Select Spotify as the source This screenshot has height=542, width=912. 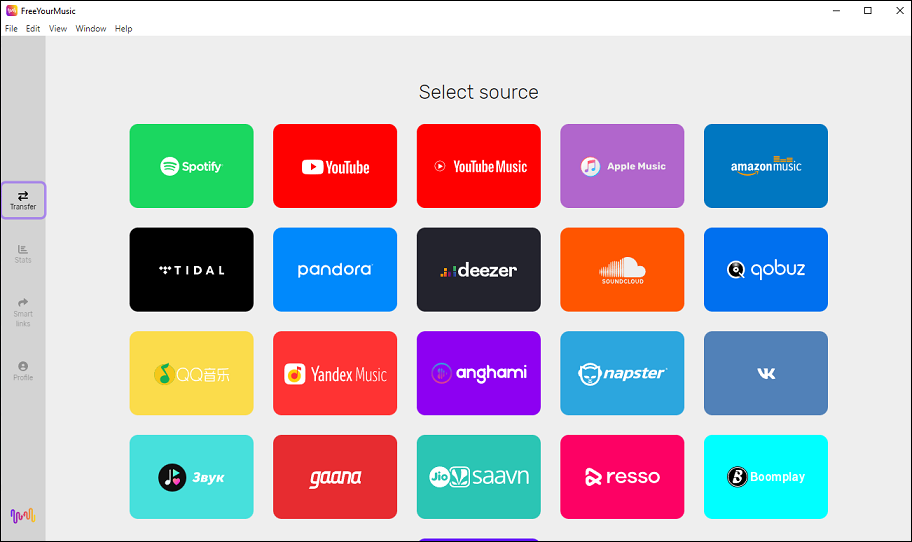191,166
